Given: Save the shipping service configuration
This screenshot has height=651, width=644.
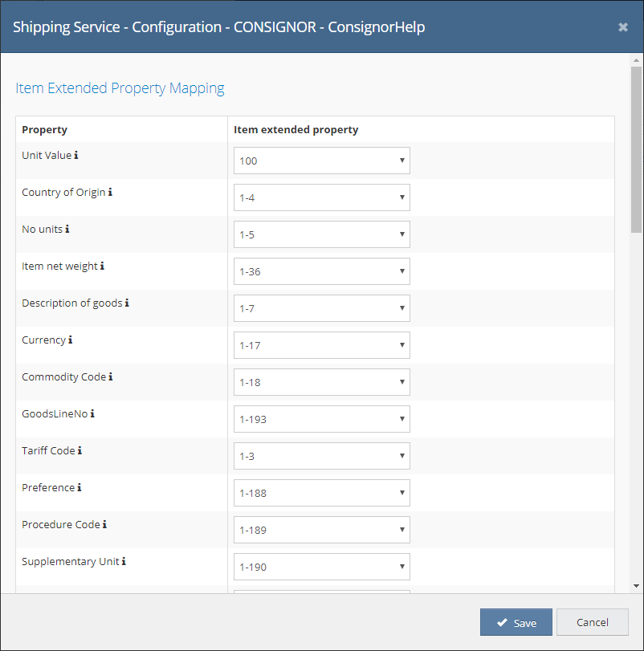Looking at the screenshot, I should coord(516,622).
